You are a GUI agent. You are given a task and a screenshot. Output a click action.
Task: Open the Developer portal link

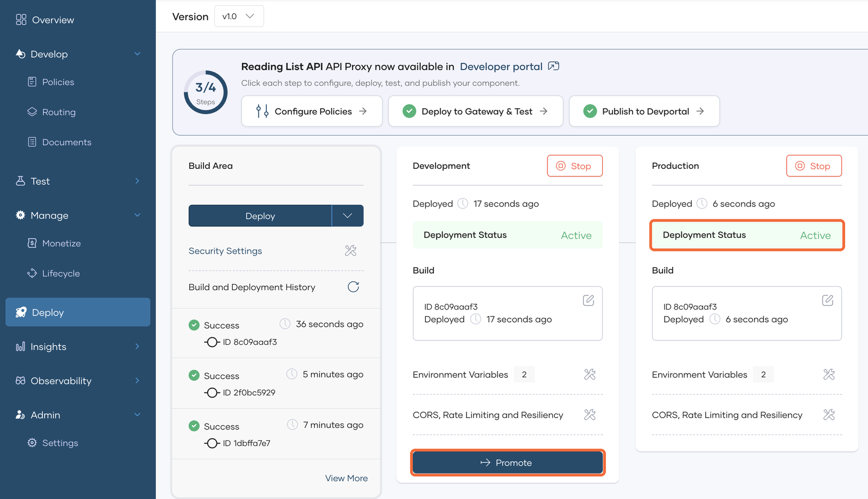pyautogui.click(x=501, y=66)
